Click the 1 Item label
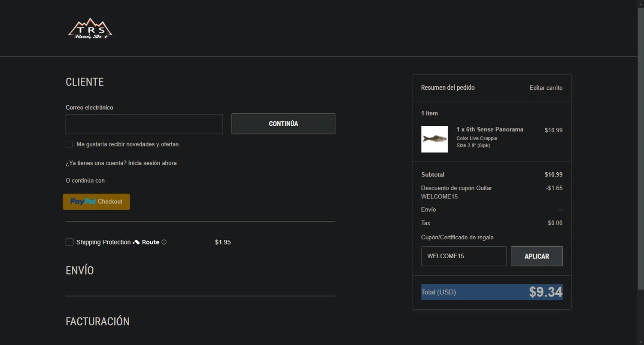 [429, 113]
